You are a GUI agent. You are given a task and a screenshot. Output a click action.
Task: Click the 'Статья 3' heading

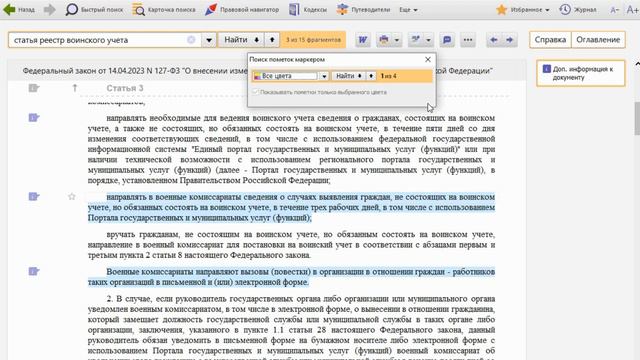[125, 88]
